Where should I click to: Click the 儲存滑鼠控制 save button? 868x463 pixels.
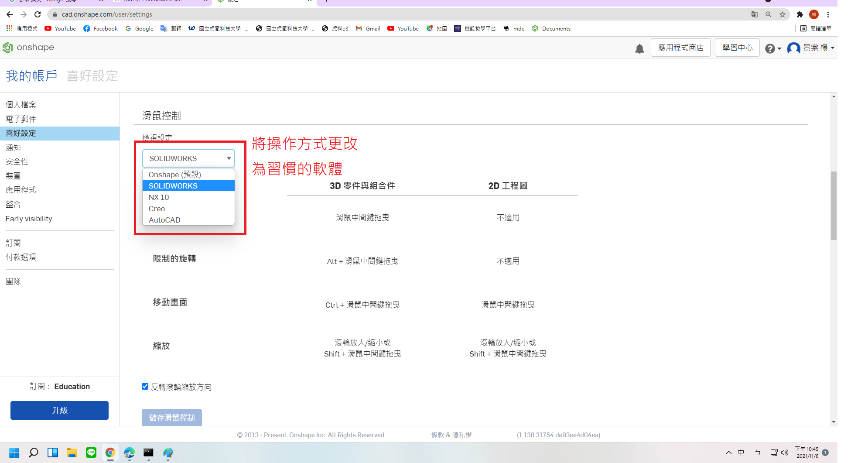[172, 417]
